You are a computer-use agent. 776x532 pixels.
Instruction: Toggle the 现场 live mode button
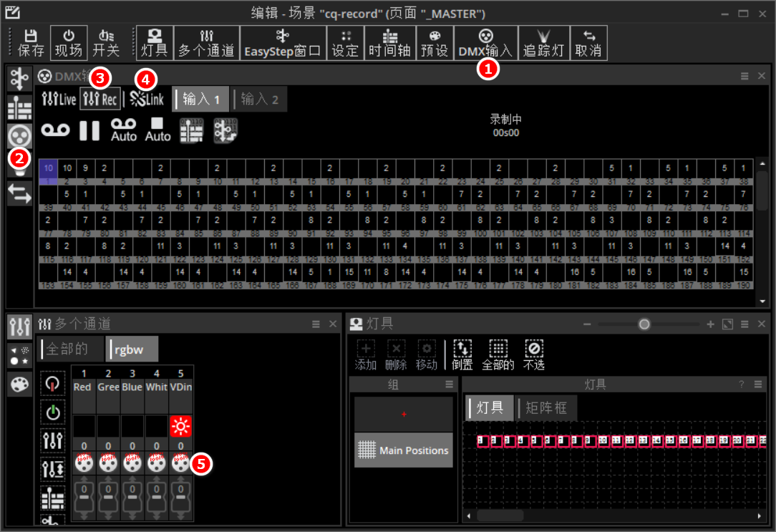tap(69, 43)
